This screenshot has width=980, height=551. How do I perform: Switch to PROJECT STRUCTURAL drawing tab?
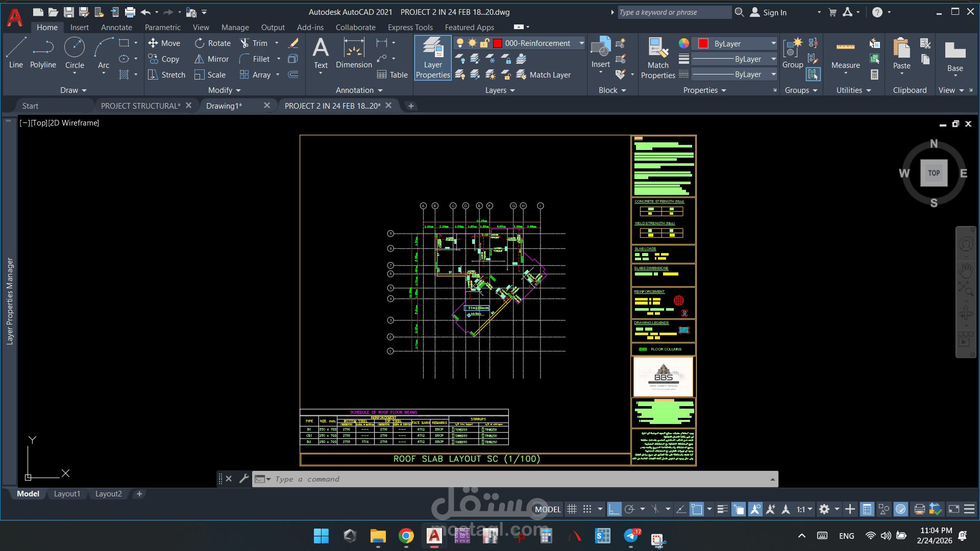pos(140,106)
